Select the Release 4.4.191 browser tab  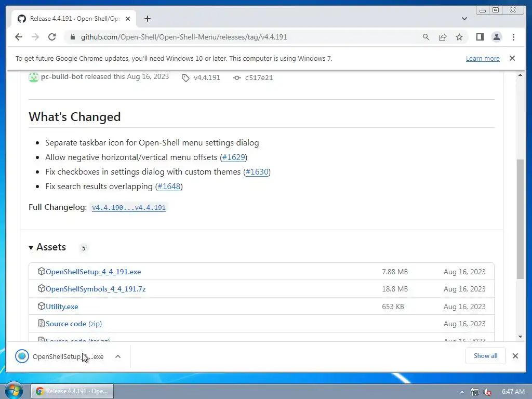coord(74,19)
